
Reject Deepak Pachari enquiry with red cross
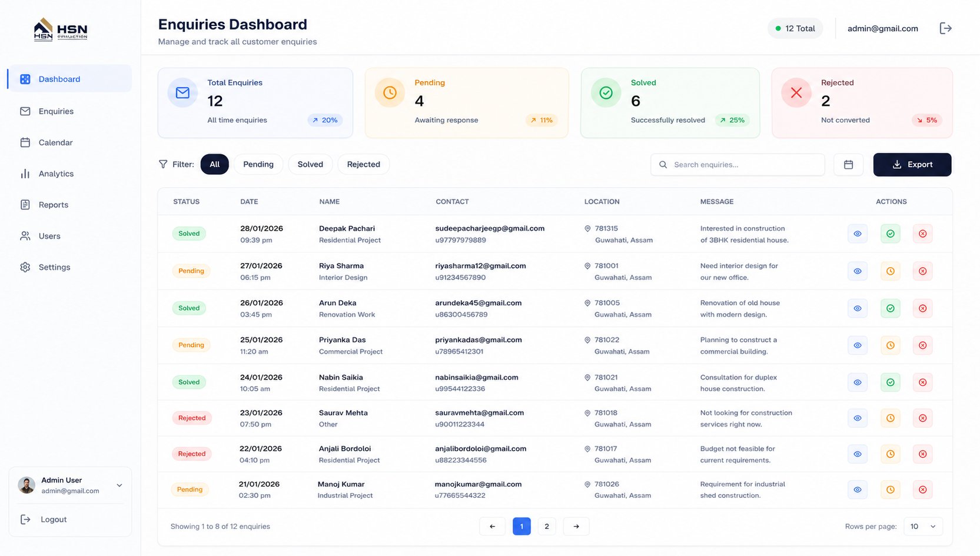coord(923,234)
